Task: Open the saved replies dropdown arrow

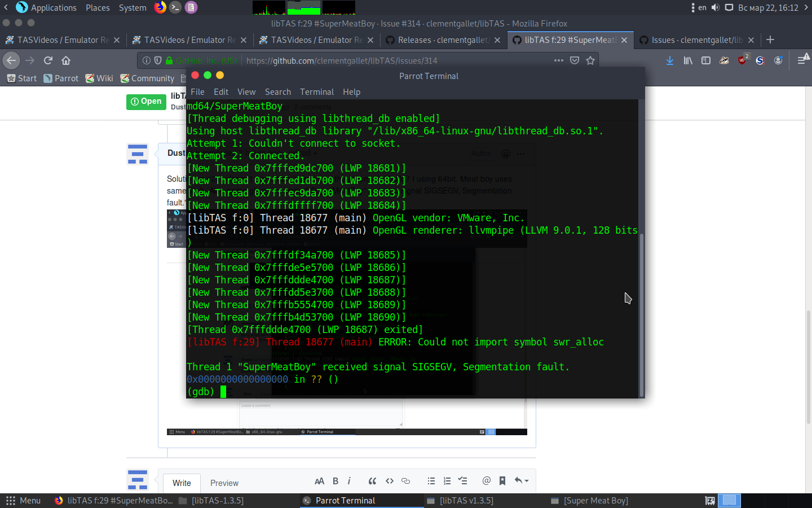Action: (x=522, y=481)
